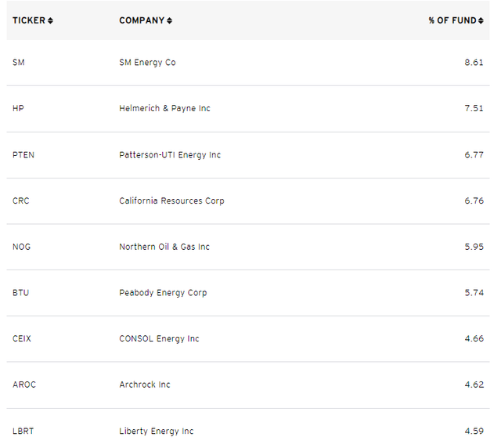This screenshot has height=448, width=501.
Task: Click Peabody Energy Corp company name
Action: point(163,293)
